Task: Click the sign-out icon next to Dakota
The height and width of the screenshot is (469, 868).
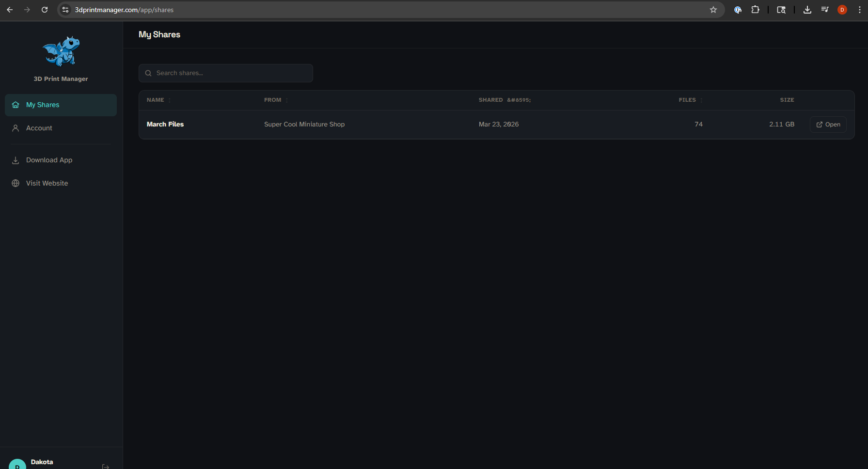Action: click(x=105, y=466)
